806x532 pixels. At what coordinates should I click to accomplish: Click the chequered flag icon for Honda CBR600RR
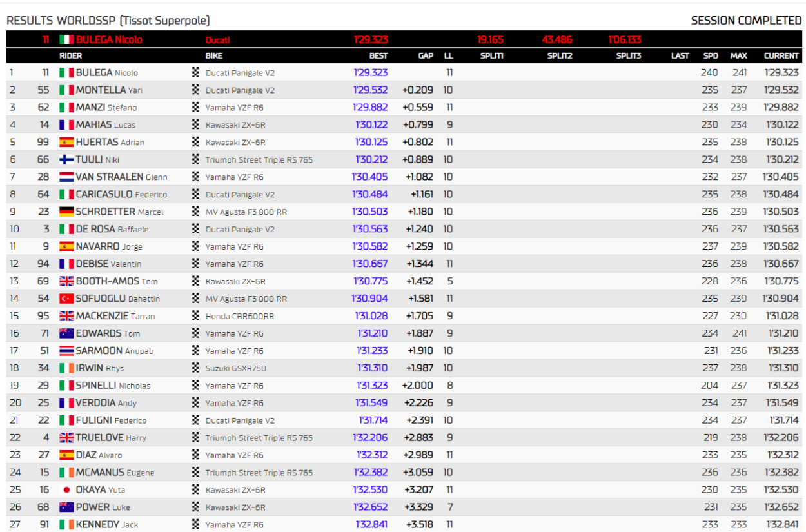coord(195,316)
